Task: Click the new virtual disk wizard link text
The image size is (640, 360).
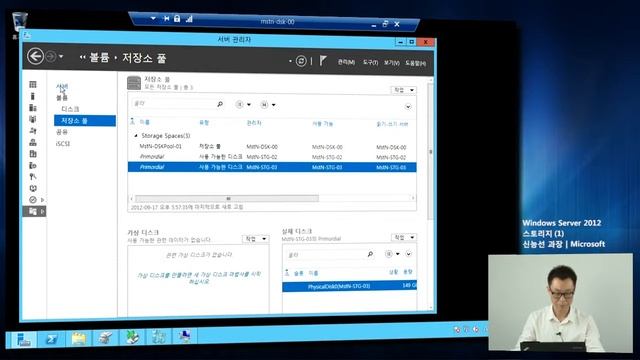Action: (x=198, y=278)
